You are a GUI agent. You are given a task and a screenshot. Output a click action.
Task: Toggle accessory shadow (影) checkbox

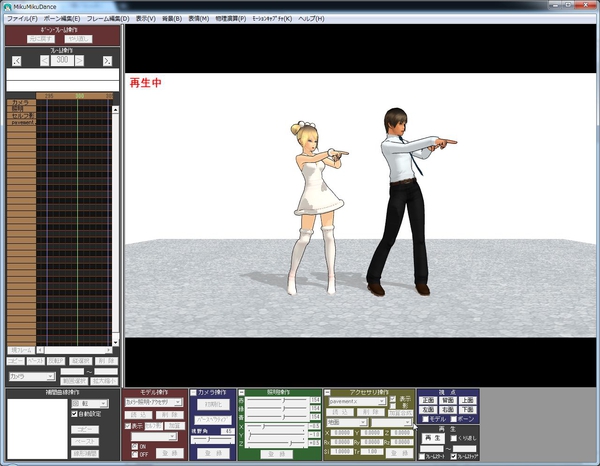(393, 406)
